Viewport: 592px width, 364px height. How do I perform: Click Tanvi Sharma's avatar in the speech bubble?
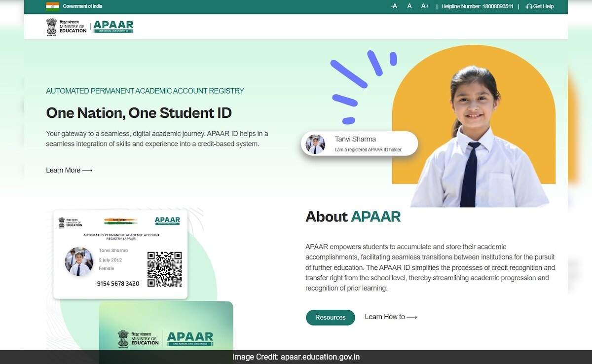coord(315,144)
